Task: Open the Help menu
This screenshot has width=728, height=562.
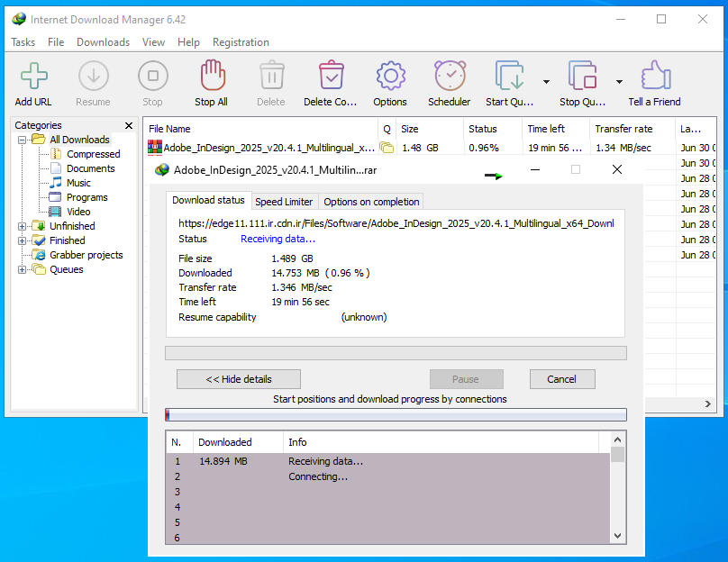Action: coord(188,42)
